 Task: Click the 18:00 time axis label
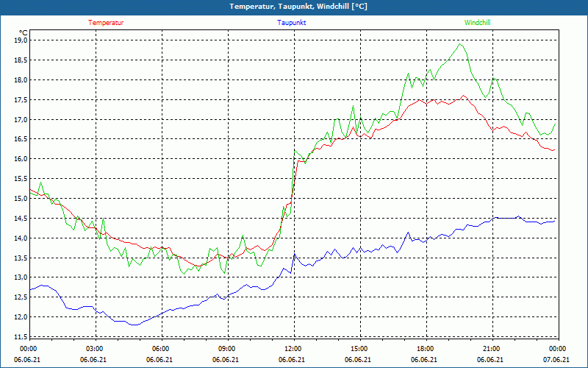click(x=427, y=349)
